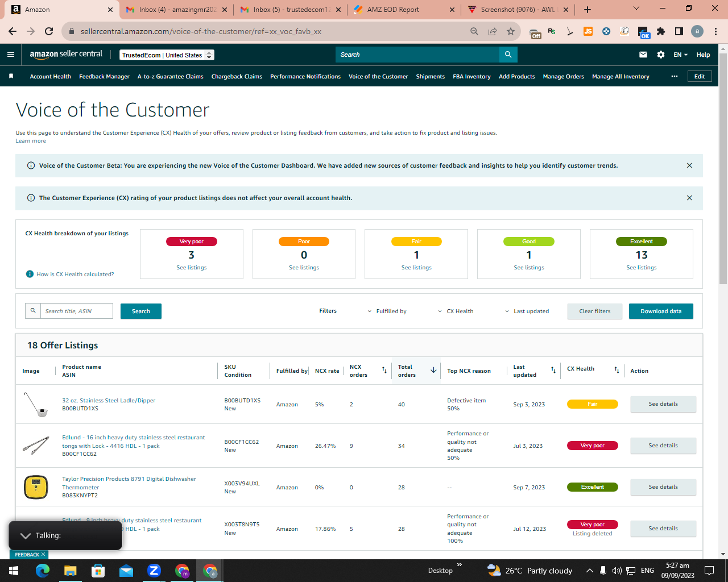This screenshot has width=728, height=582.
Task: Sort the listings by CX Health
Action: tap(617, 370)
